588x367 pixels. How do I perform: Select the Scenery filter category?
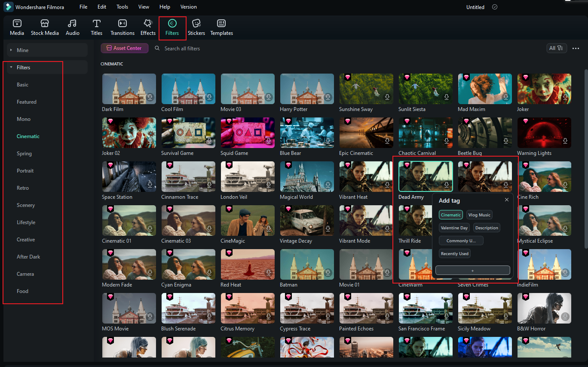click(x=26, y=205)
